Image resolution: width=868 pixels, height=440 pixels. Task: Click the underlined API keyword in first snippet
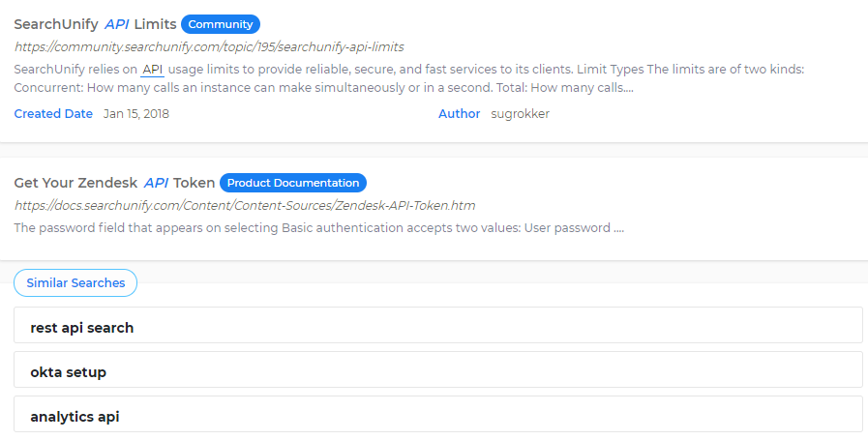point(152,70)
